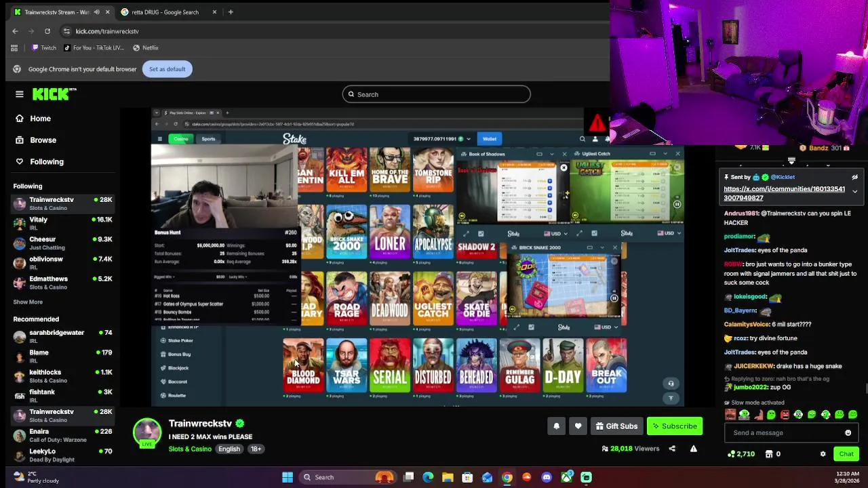Open Following in Kick sidebar
This screenshot has height=488, width=868.
39,162
